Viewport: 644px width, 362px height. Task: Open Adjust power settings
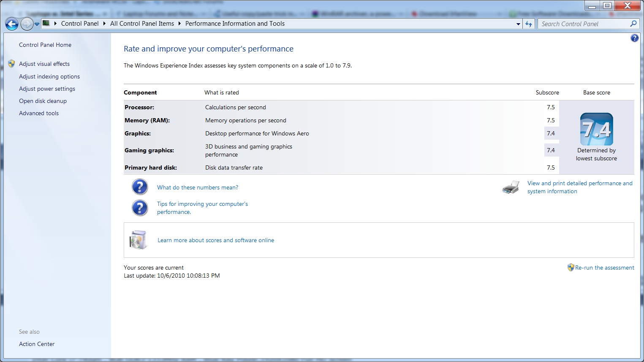47,89
